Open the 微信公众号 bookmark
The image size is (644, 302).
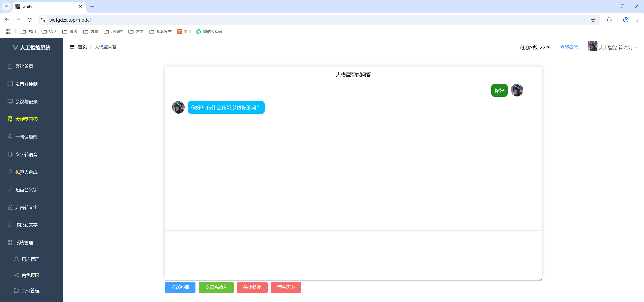[209, 31]
